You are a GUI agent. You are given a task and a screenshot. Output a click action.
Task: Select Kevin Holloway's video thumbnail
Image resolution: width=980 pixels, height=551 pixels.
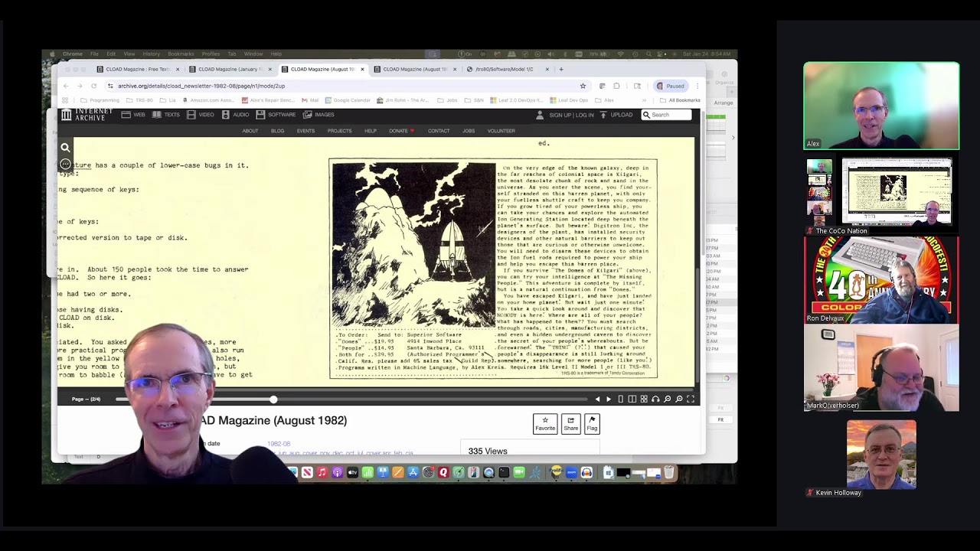pos(881,455)
